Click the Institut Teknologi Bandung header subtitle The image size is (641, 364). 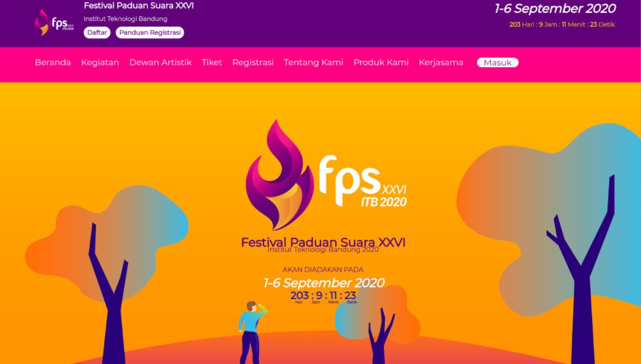click(125, 19)
